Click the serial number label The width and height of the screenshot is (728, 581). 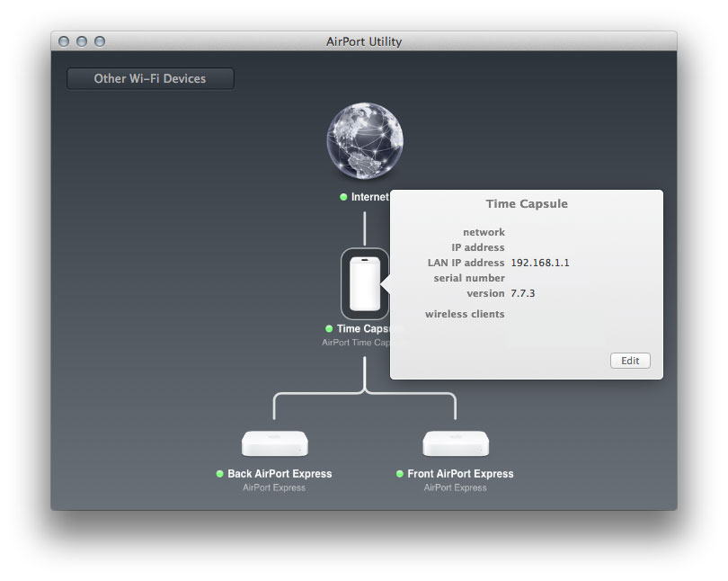[x=469, y=278]
